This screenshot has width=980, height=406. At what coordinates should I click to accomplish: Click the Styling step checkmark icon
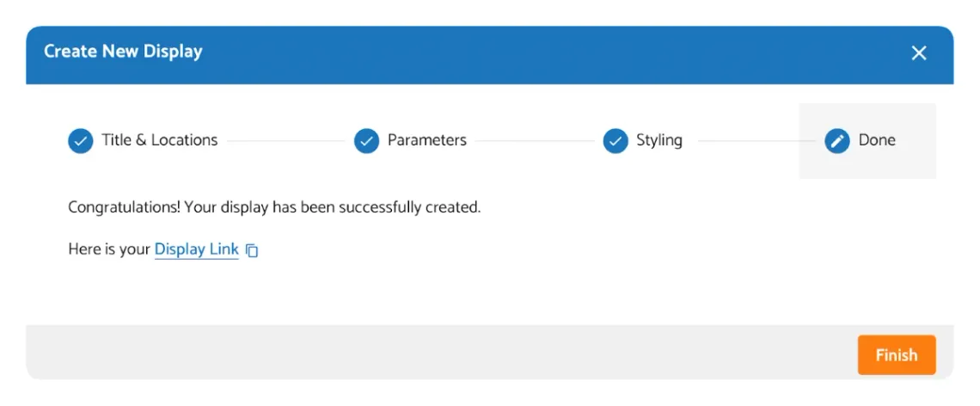click(x=616, y=141)
